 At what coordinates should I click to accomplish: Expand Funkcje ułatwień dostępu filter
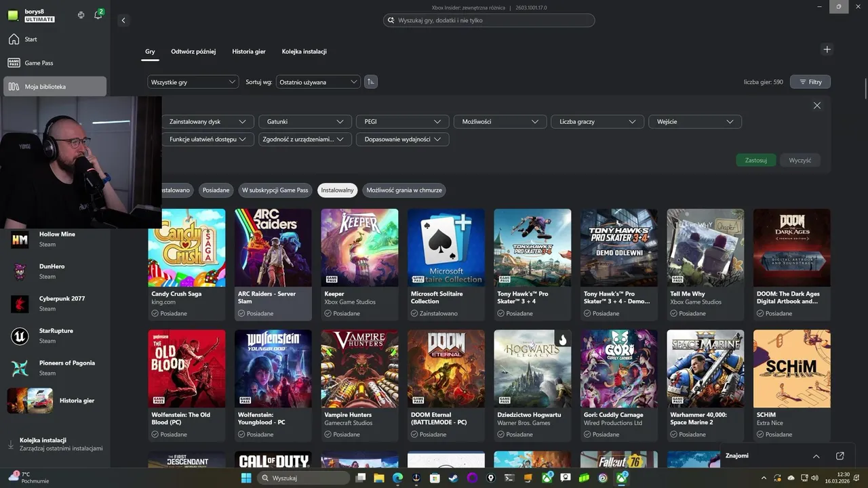coord(208,140)
